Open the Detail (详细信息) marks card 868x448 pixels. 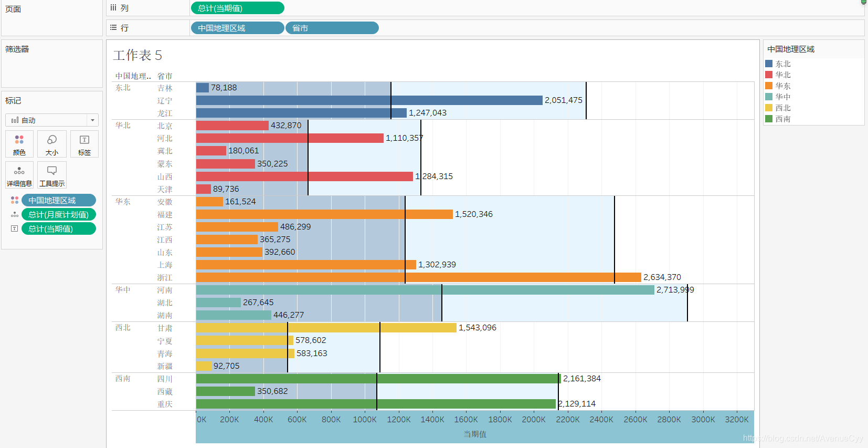pos(19,175)
